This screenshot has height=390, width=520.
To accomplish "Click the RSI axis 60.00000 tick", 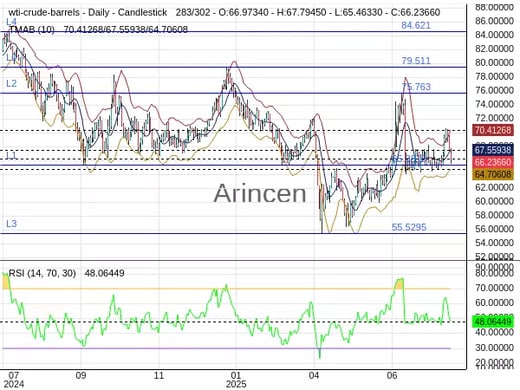I will [x=494, y=303].
